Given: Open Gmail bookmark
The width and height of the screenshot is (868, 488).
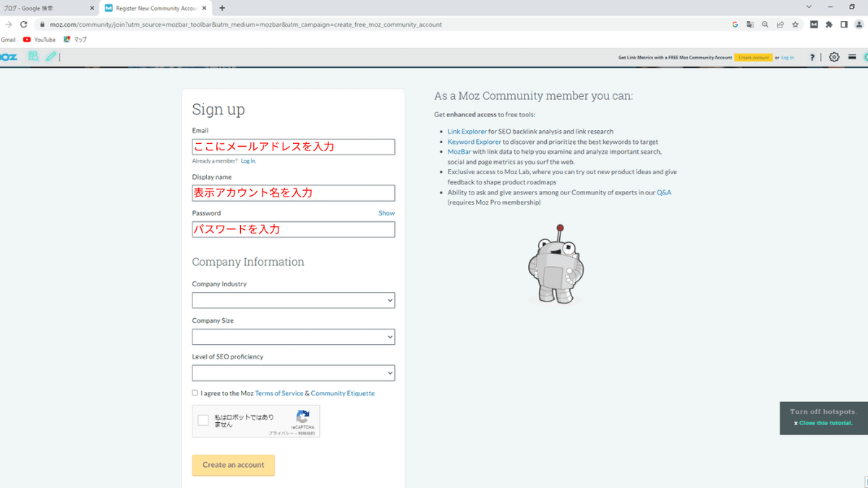Looking at the screenshot, I should [8, 40].
